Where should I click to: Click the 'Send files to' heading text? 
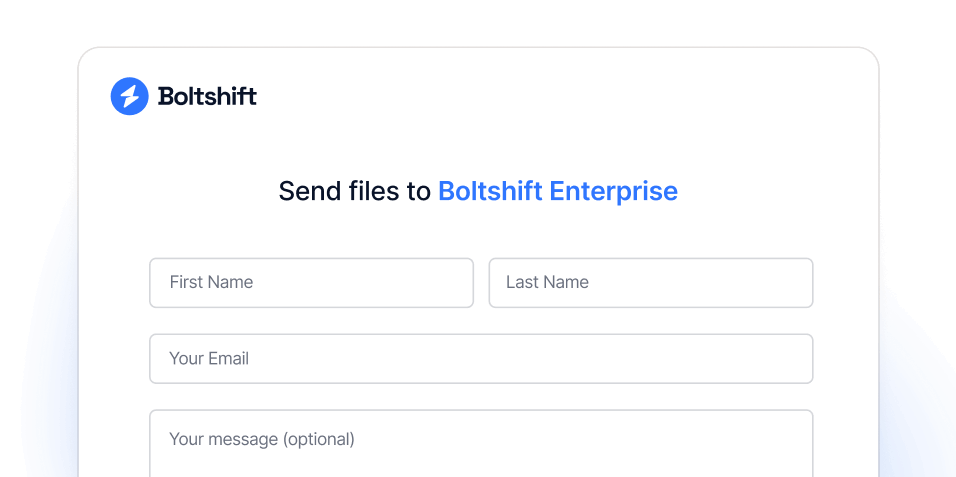(354, 191)
